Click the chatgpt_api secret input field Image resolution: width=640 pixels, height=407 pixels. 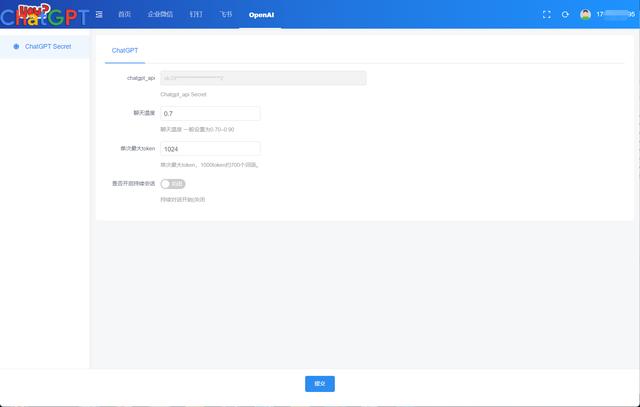click(263, 78)
